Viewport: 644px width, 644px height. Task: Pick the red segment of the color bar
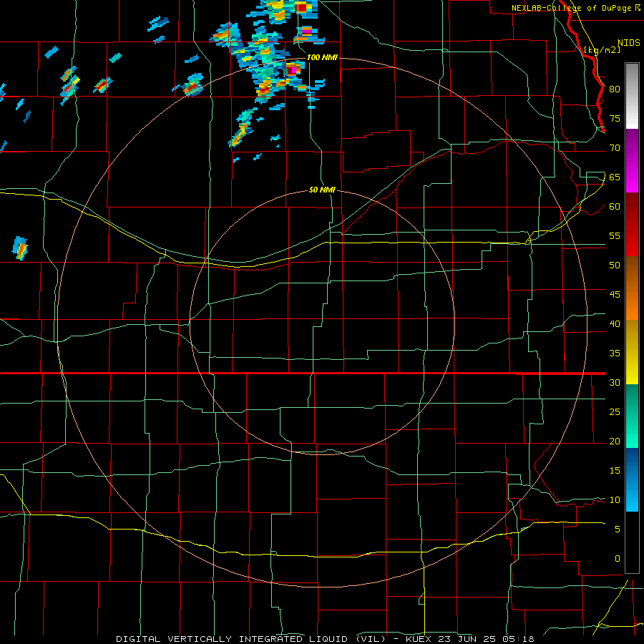point(632,225)
